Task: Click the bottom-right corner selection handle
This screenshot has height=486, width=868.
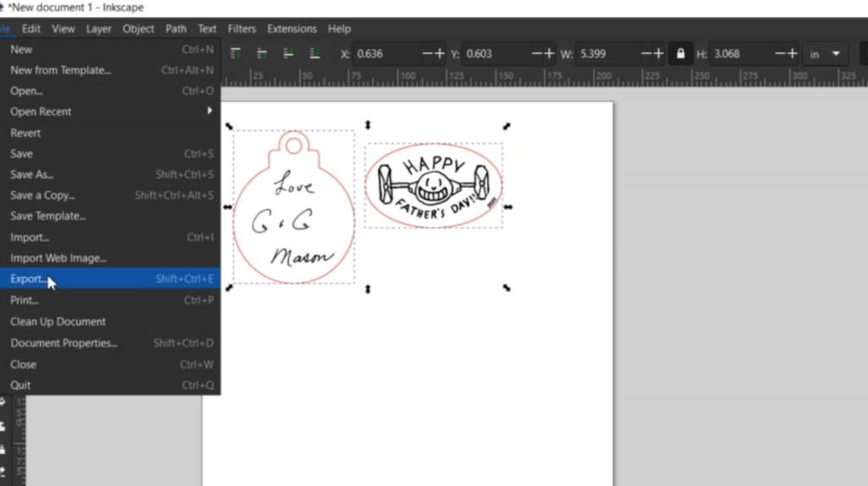Action: point(507,288)
